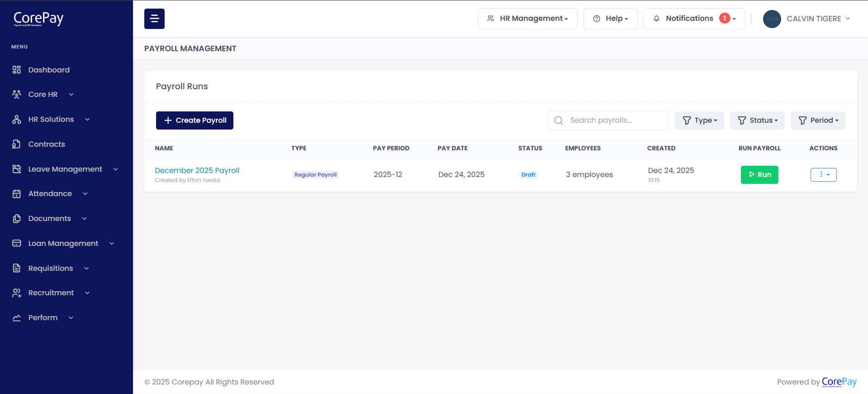Click the Core HR people icon

17,94
